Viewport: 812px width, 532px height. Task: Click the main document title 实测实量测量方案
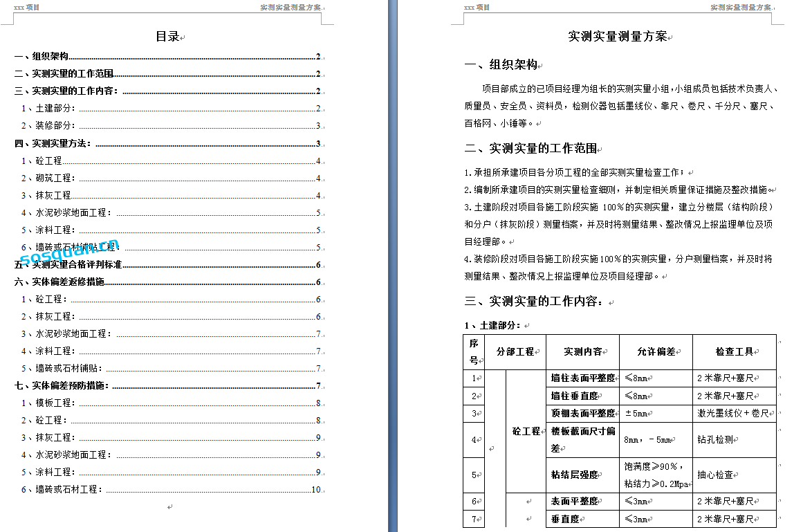[x=617, y=37]
